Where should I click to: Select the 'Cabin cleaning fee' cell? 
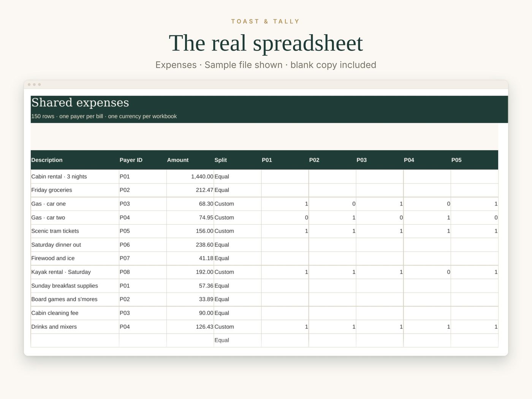pos(75,313)
